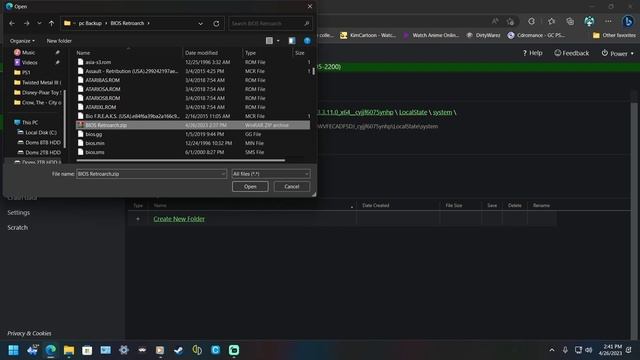This screenshot has height=360, width=640.
Task: Select the ATARIBAS.ROM file
Action: 193,80
